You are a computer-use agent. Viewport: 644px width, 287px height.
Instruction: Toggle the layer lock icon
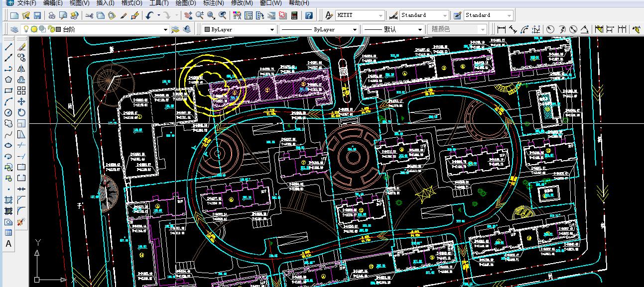(x=50, y=29)
